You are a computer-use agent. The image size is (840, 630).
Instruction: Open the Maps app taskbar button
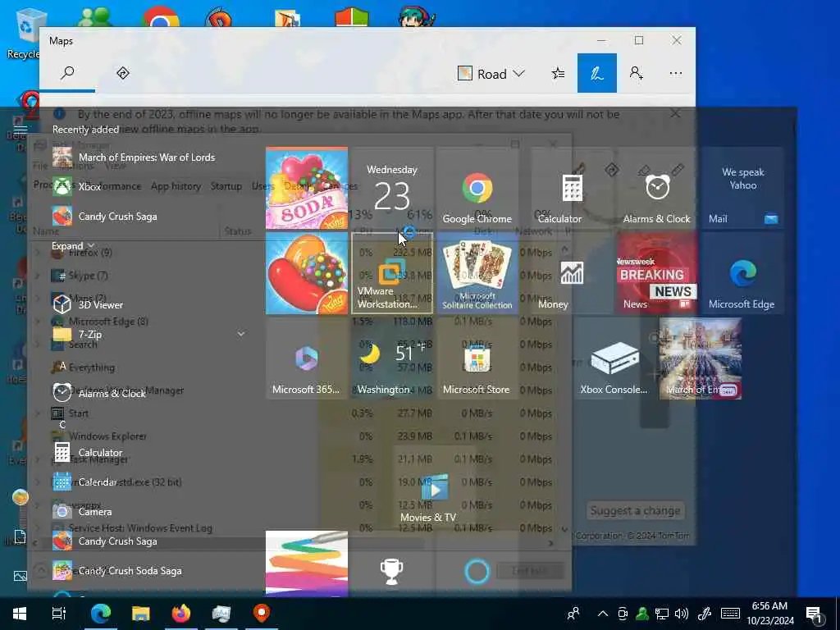click(262, 614)
